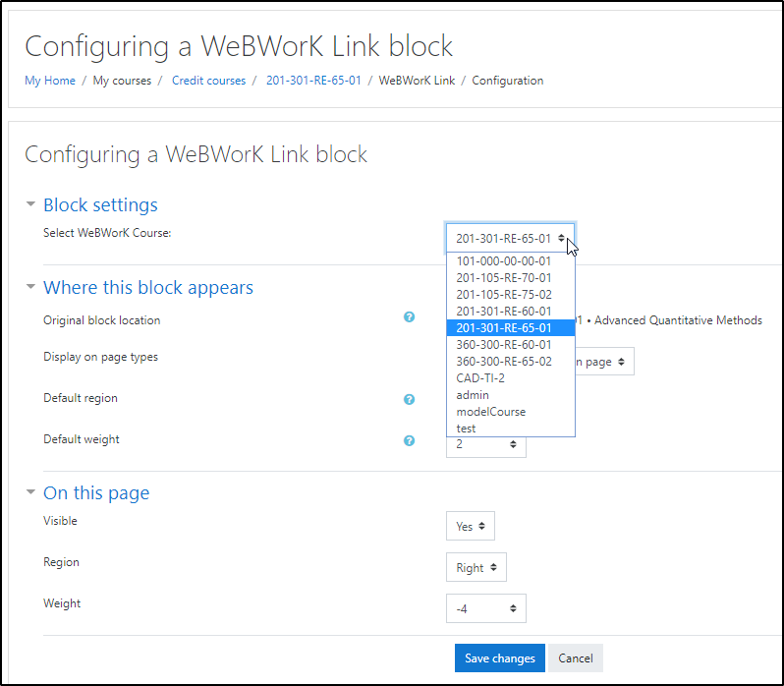
Task: Collapse the Block settings section
Action: tap(31, 205)
